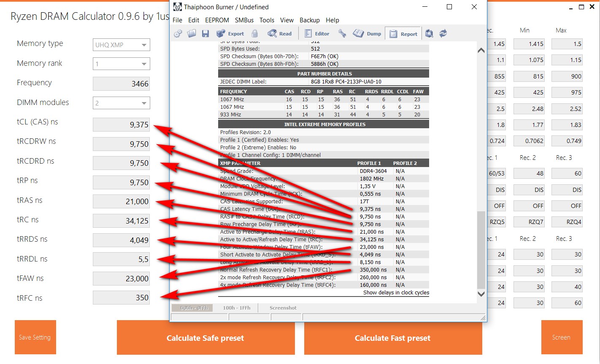This screenshot has width=600, height=364.
Task: Click the Export toolbar button
Action: coord(230,34)
